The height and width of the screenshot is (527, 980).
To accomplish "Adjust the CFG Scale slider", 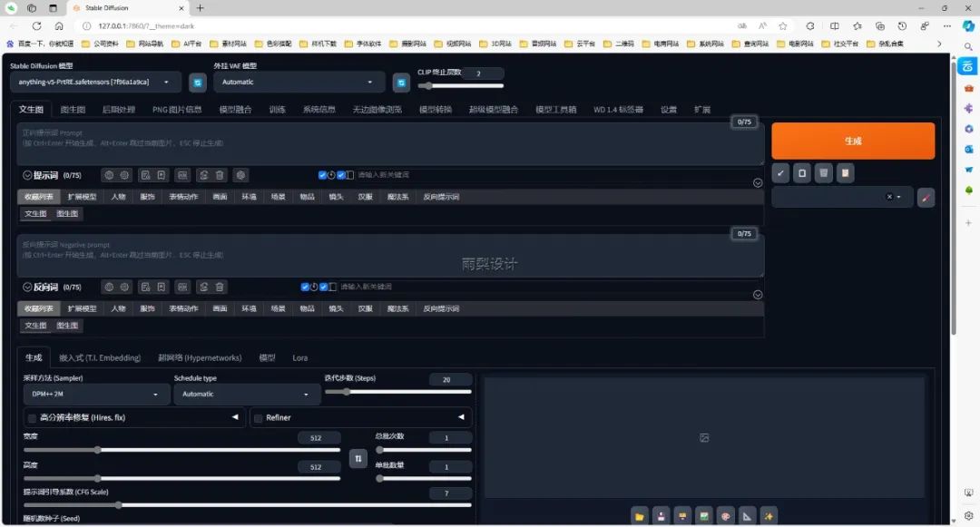I will (248, 504).
